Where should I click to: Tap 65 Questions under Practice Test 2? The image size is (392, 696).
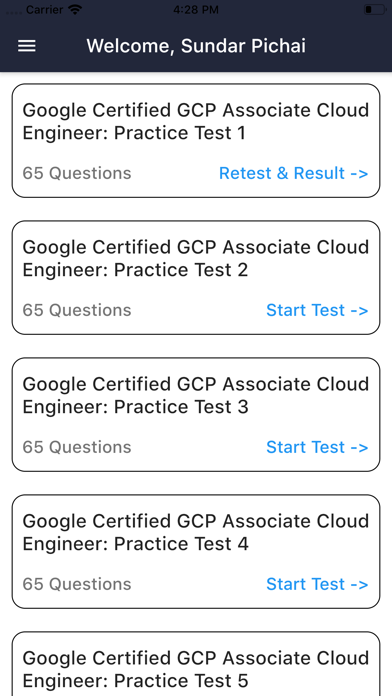click(77, 310)
